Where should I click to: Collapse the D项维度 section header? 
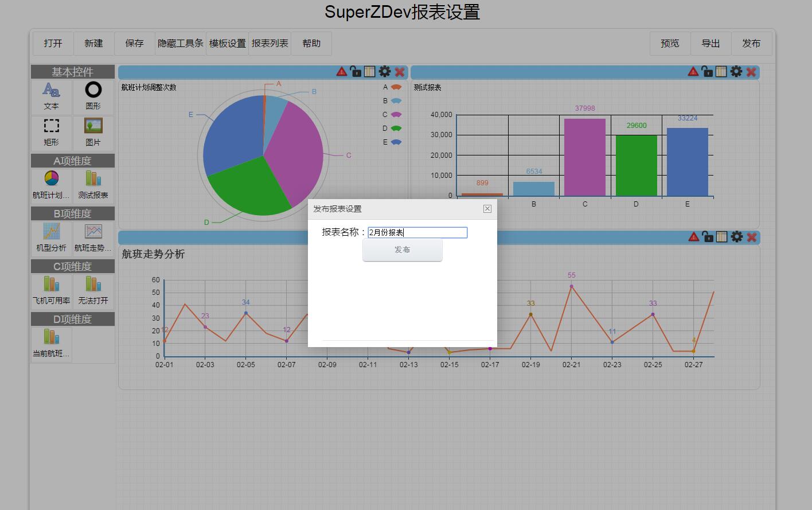coord(73,319)
